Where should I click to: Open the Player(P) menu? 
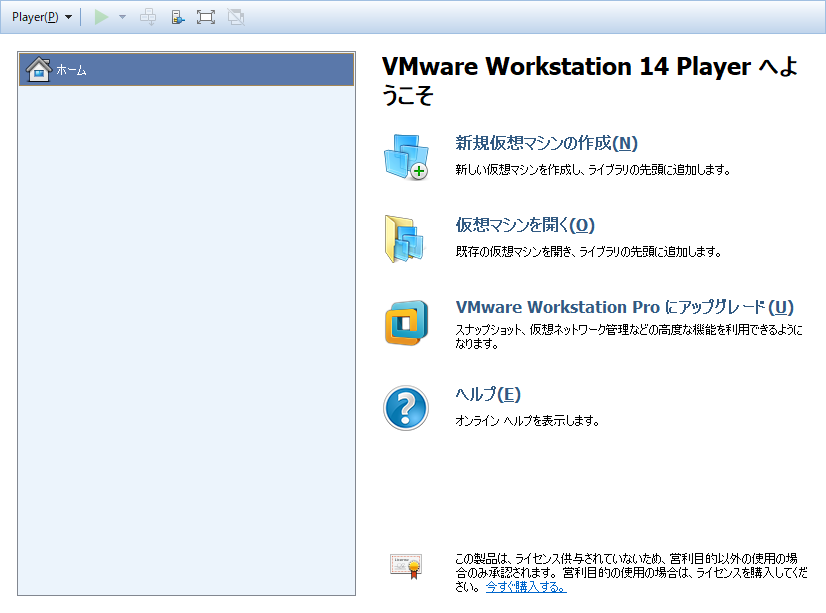click(x=42, y=17)
